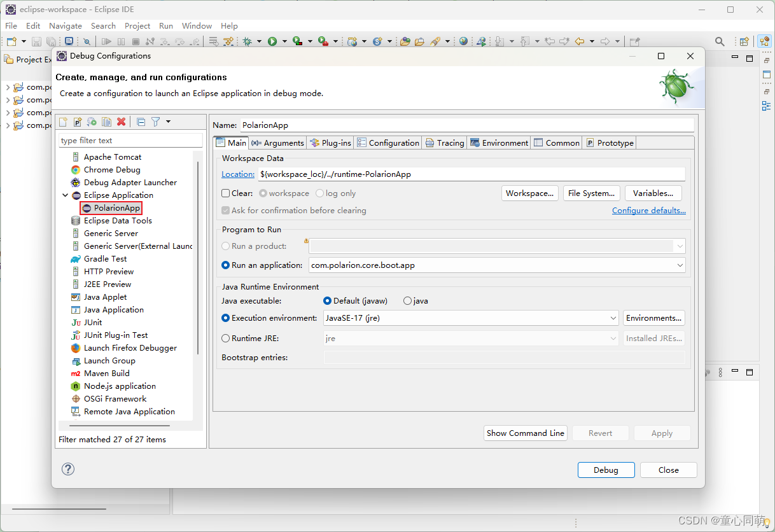Delete selected launch configuration with the red X
Viewport: 775px width, 532px height.
pos(122,122)
